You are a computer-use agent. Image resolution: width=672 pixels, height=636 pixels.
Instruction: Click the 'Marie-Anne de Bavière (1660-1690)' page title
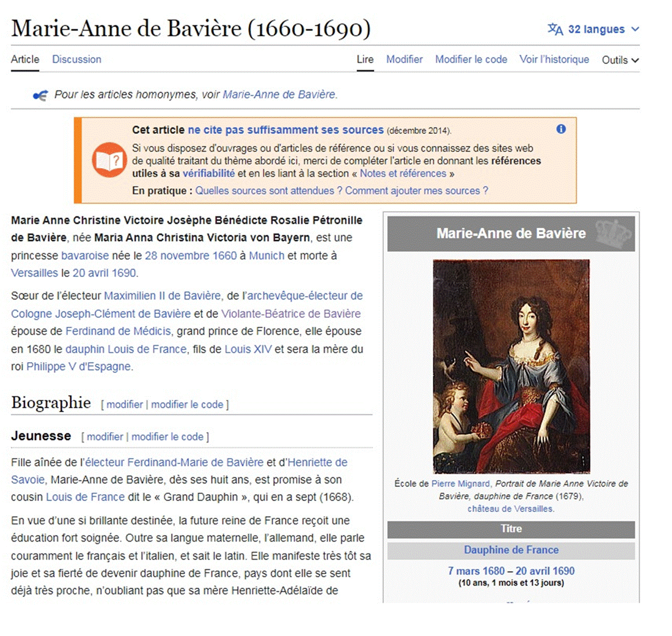tap(191, 29)
